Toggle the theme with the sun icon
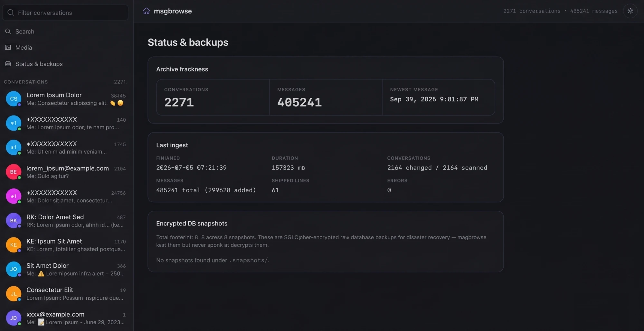Viewport: 644px width, 331px height. point(630,11)
